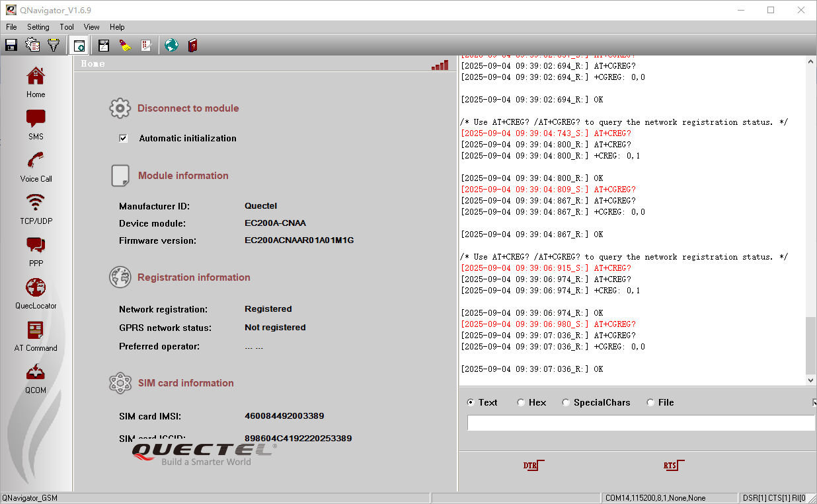Click the log scrollbar down arrow
The width and height of the screenshot is (817, 504).
[x=811, y=380]
